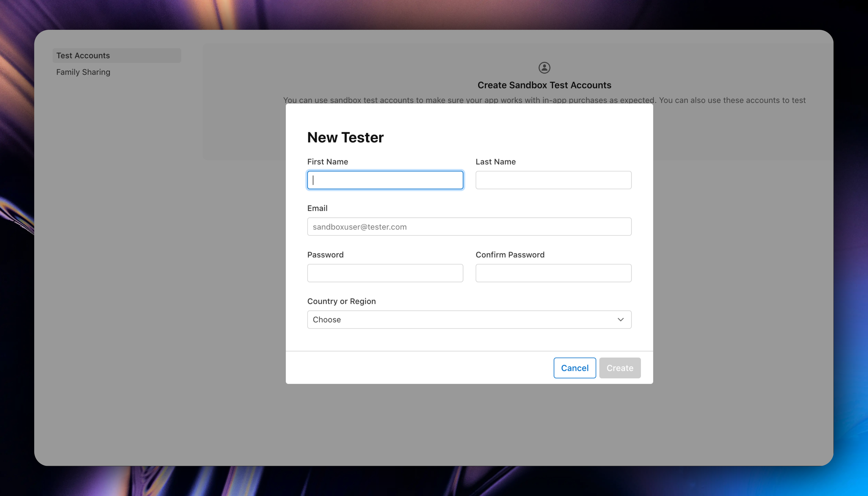
Task: Click the Create button
Action: (620, 368)
